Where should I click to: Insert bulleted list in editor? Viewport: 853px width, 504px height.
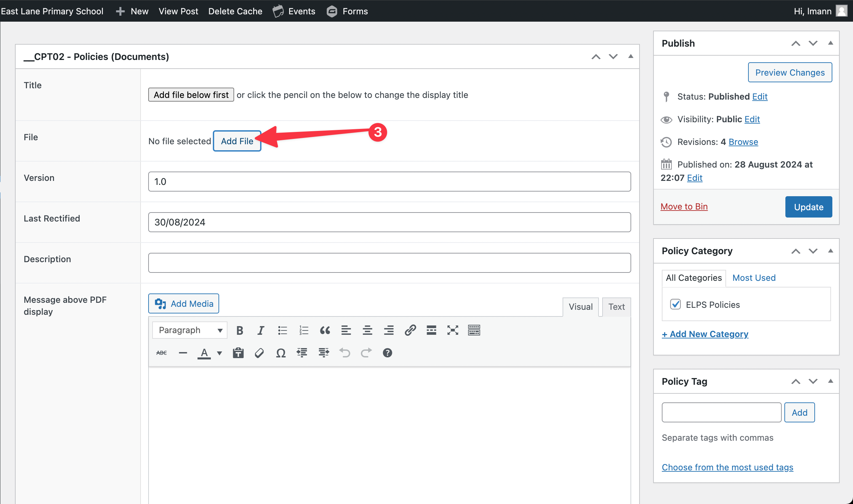coord(282,330)
